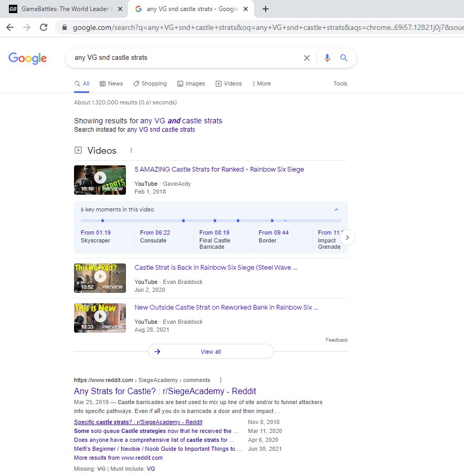Click Must include: VG link
This screenshot has height=476, width=464.
coord(151,469)
